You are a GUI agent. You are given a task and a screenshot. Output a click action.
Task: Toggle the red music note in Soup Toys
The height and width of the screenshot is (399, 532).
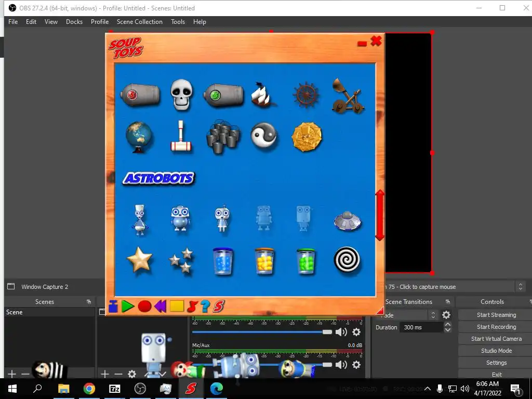coord(192,307)
